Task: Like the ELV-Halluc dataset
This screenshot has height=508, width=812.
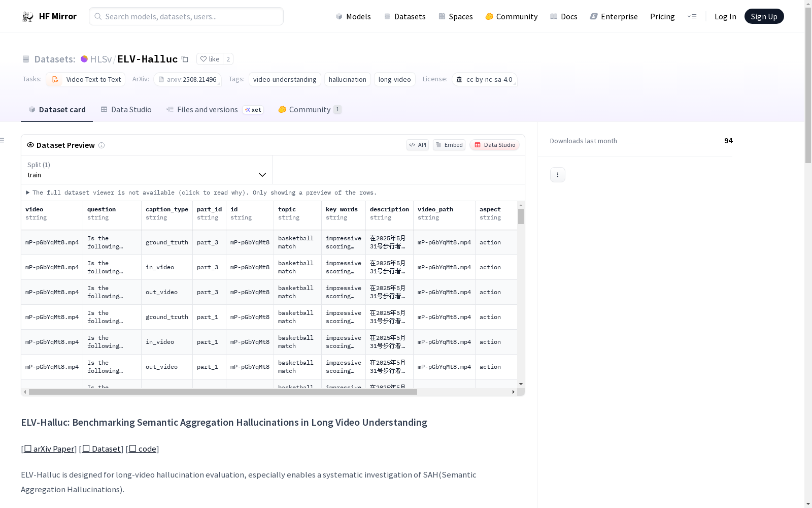Action: coord(210,59)
